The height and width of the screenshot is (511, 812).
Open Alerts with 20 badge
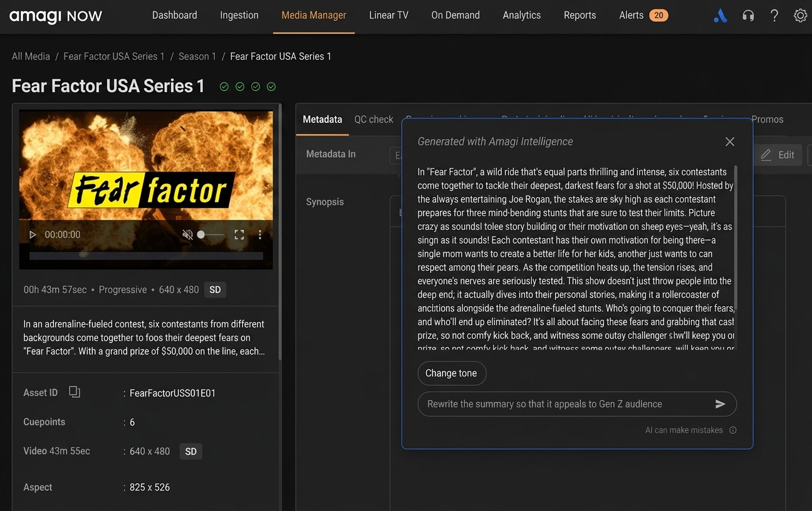pyautogui.click(x=643, y=16)
